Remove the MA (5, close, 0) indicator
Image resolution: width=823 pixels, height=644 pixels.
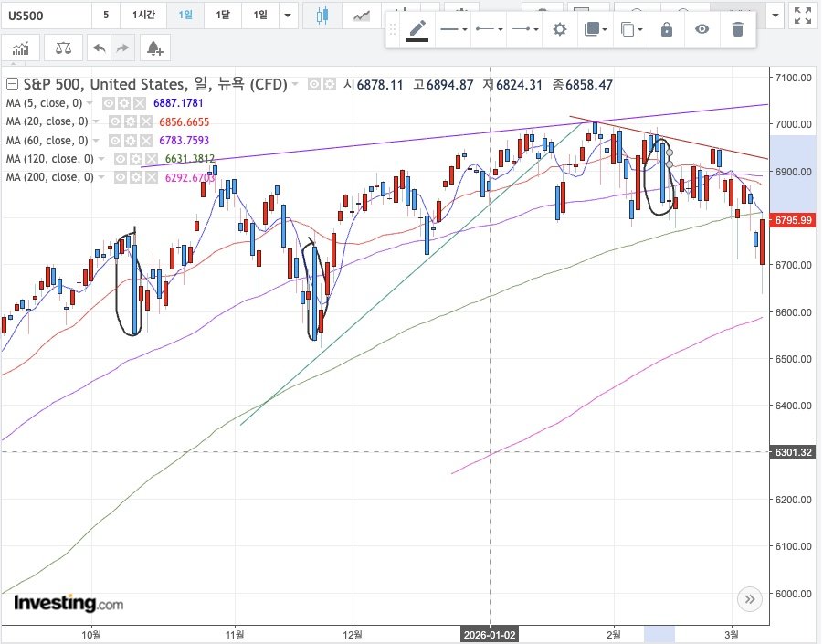pyautogui.click(x=139, y=103)
